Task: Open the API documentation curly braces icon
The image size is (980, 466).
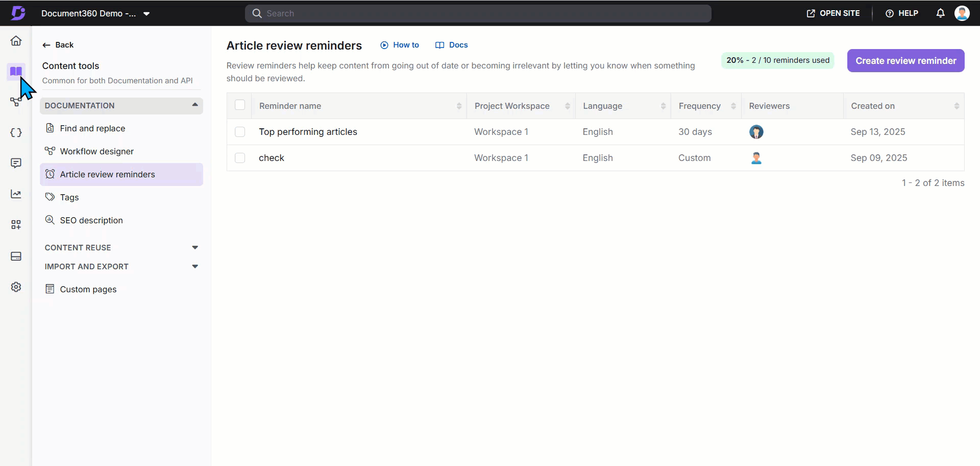Action: click(x=16, y=133)
